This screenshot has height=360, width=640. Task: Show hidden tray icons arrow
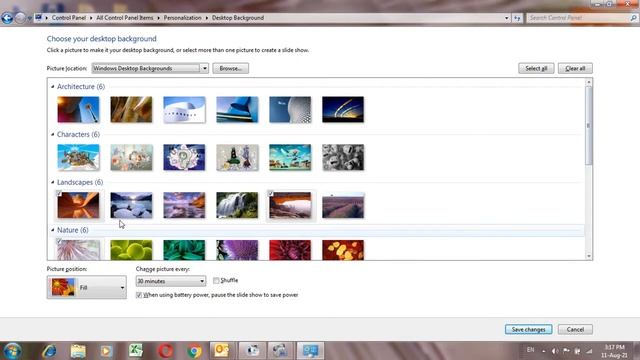click(544, 351)
